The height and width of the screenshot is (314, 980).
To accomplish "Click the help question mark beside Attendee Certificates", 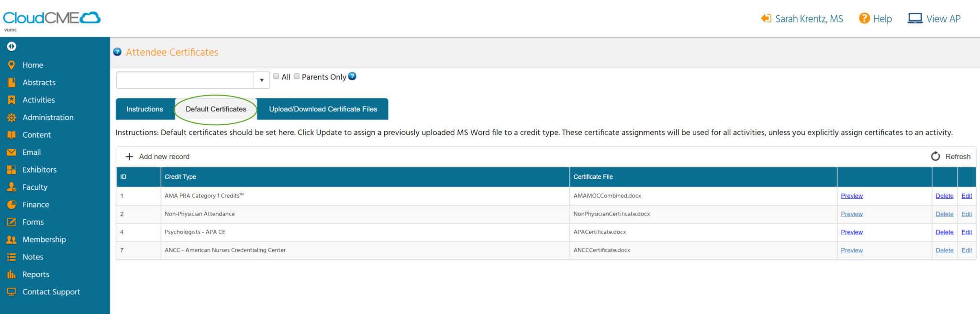I will click(117, 52).
